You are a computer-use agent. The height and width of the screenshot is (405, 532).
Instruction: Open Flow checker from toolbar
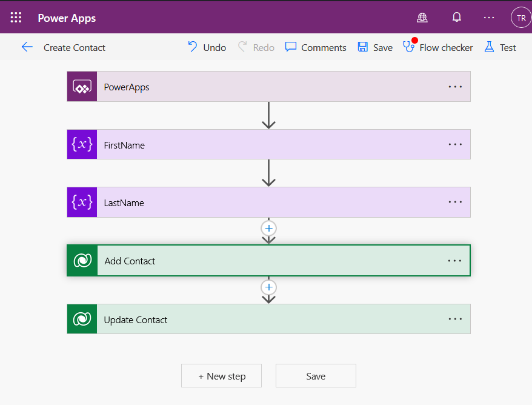coord(438,47)
